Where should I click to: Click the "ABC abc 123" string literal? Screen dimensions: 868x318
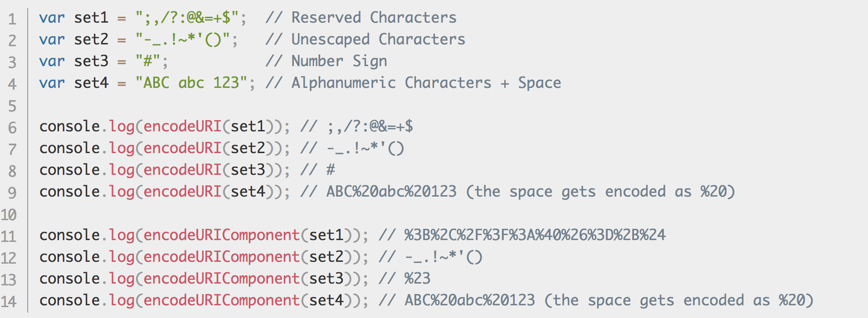[192, 83]
